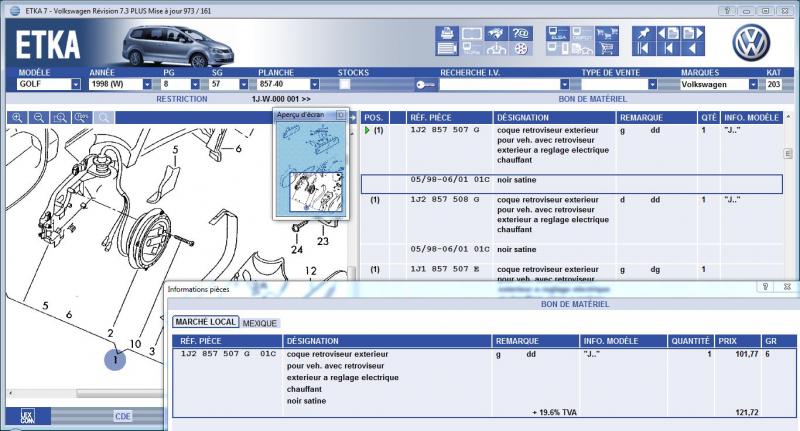Viewport: 800px width, 431px height.
Task: Click the key icon beside Recherche I.V.
Action: [426, 85]
